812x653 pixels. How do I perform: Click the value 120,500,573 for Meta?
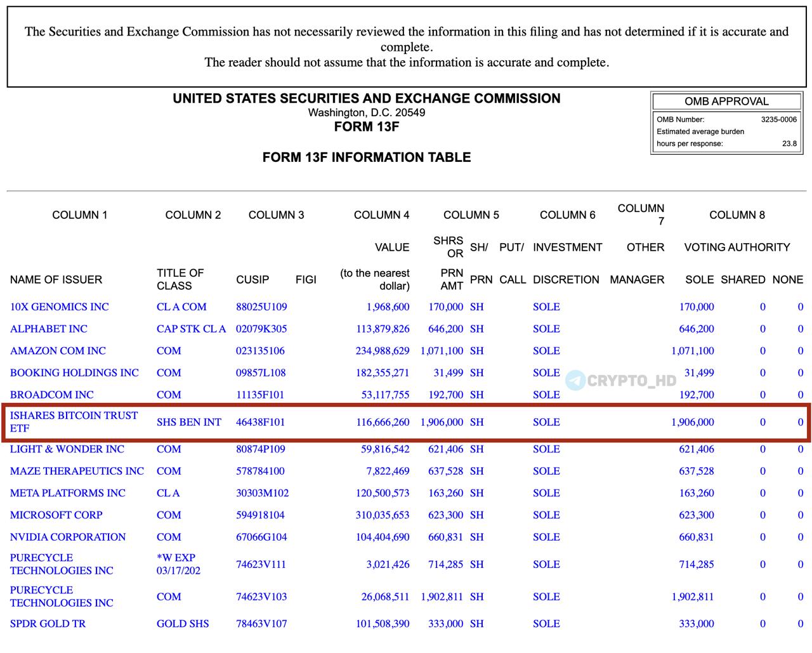383,492
